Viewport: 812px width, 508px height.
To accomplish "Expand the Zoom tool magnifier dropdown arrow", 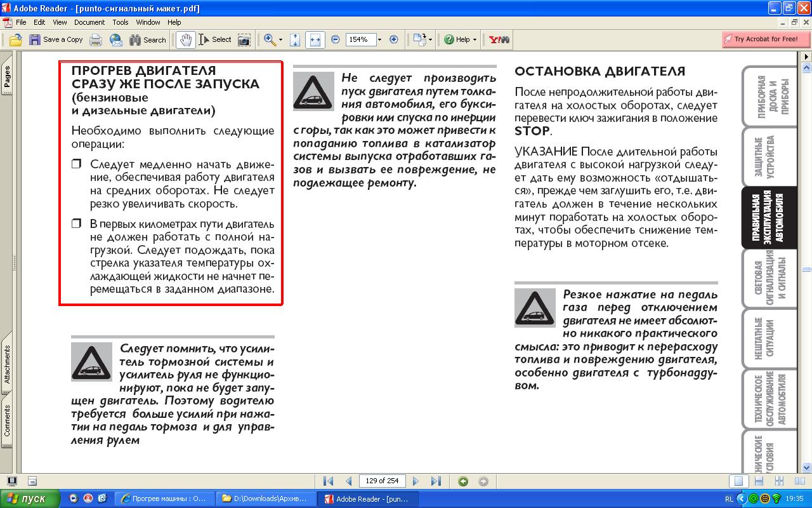I will (x=280, y=39).
